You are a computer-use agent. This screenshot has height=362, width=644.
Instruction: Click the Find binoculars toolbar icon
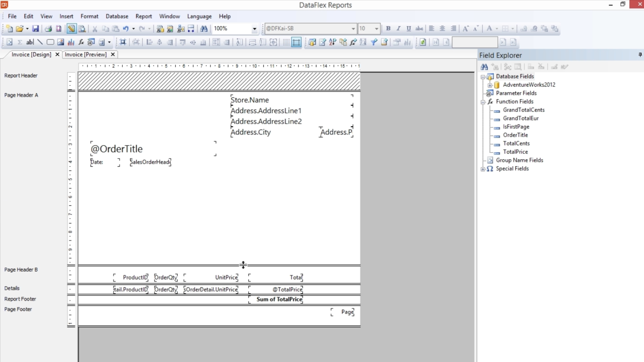(x=204, y=29)
